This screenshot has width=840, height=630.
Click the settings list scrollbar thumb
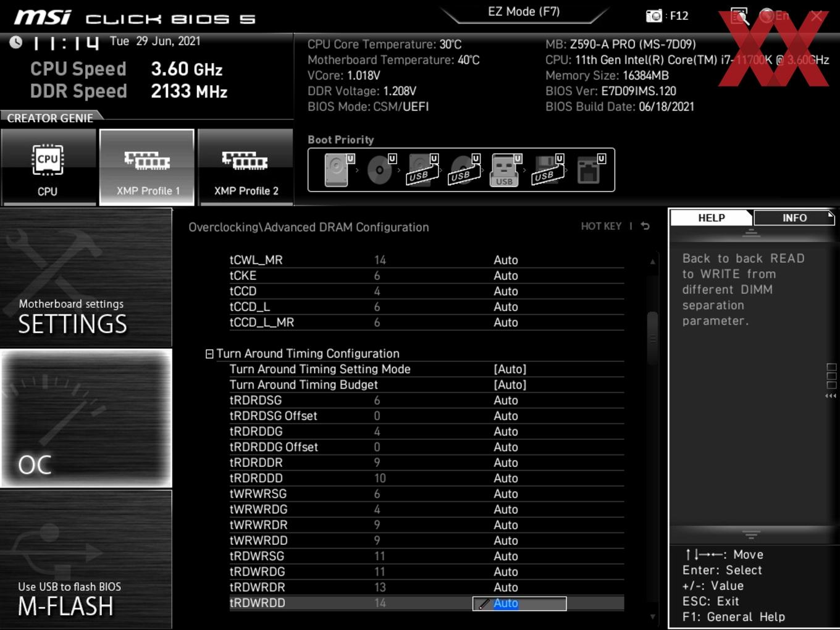(652, 338)
